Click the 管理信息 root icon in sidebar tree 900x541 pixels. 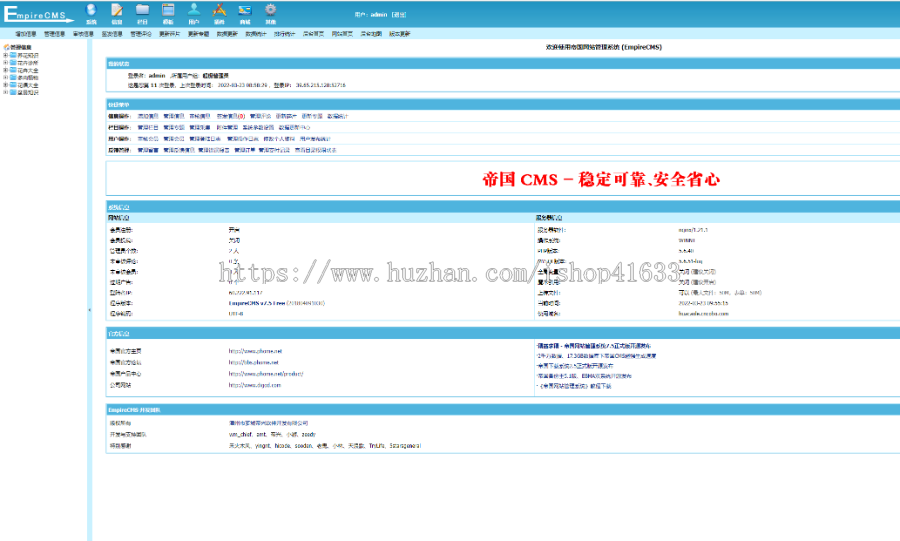tap(6, 47)
